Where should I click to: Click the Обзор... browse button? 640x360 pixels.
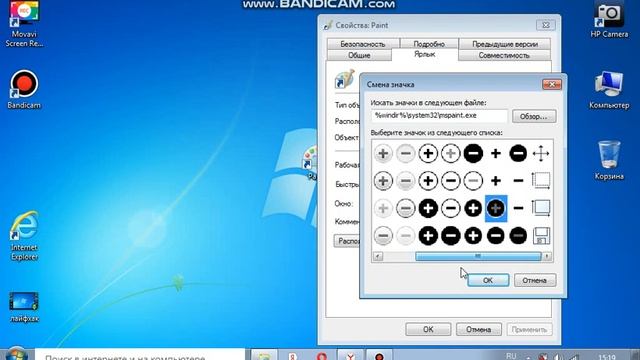tap(534, 116)
